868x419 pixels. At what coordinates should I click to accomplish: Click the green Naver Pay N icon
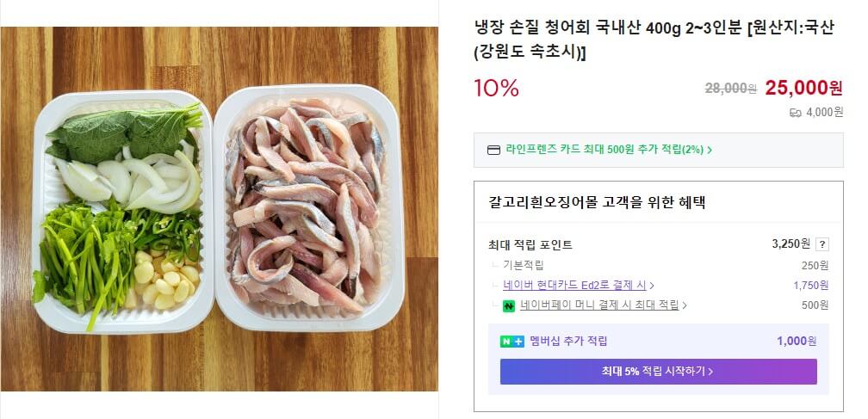point(508,305)
